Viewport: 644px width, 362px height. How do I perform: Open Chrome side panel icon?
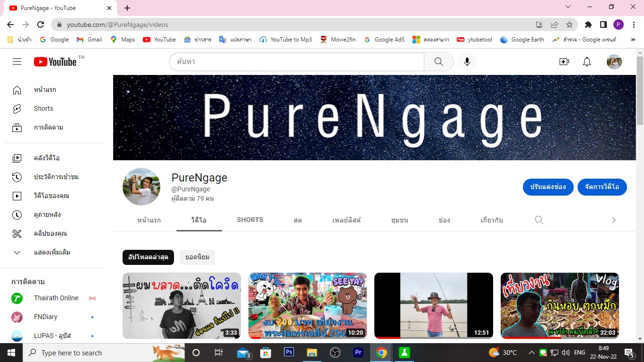tap(603, 25)
